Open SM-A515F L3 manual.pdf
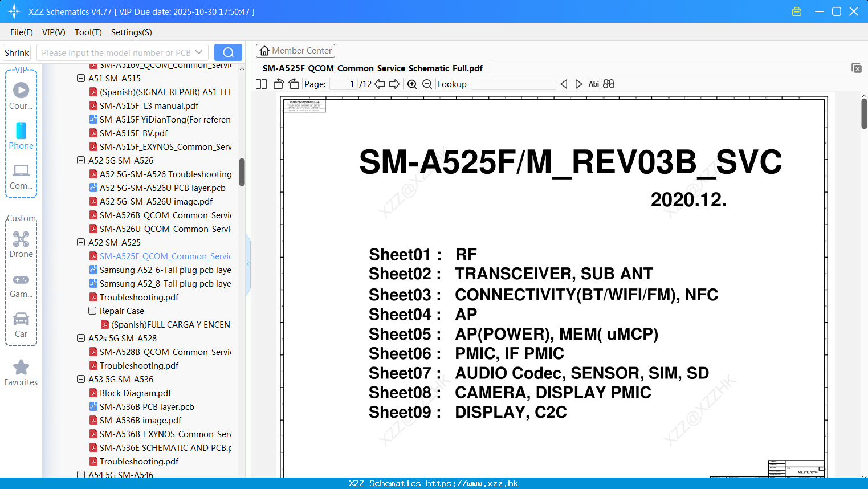Viewport: 868px width, 489px height. (149, 105)
